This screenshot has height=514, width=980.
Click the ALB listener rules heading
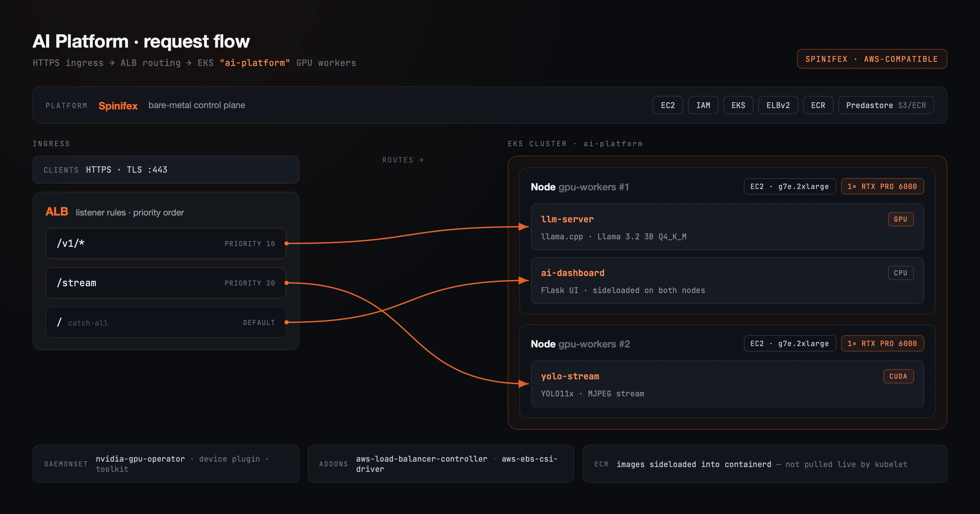(115, 212)
